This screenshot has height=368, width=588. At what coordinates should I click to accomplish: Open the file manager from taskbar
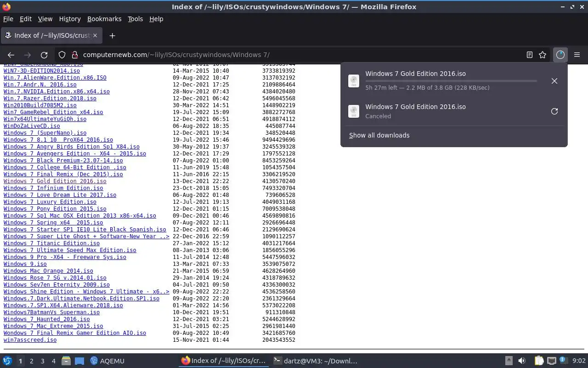66,361
